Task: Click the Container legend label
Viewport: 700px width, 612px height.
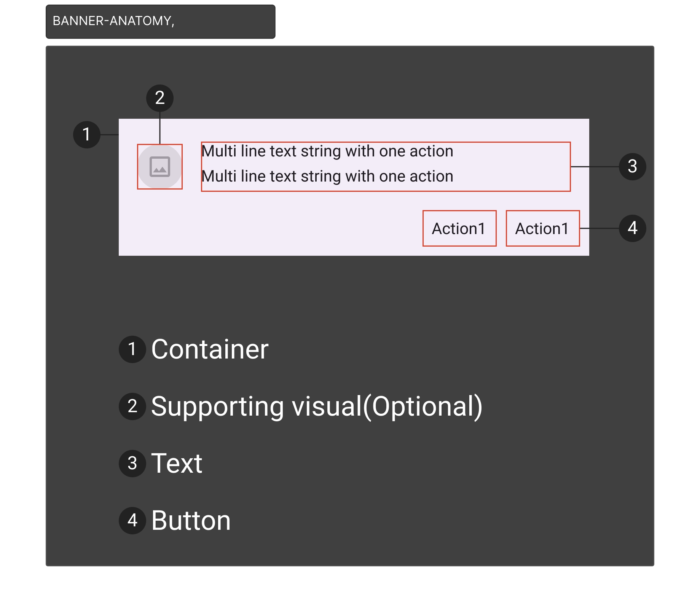Action: click(x=210, y=349)
